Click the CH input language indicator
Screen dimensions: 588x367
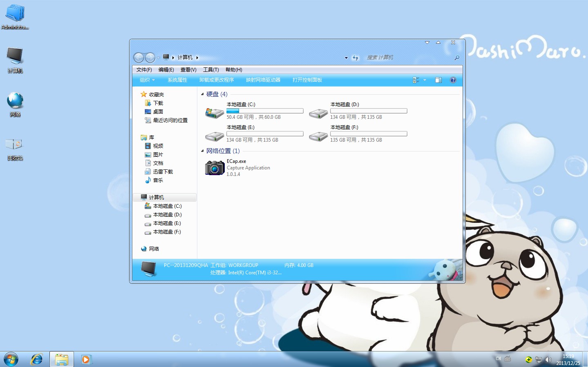[498, 359]
